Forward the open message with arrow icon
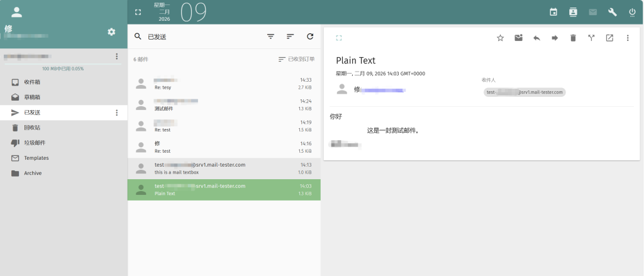644x276 pixels. pos(555,38)
